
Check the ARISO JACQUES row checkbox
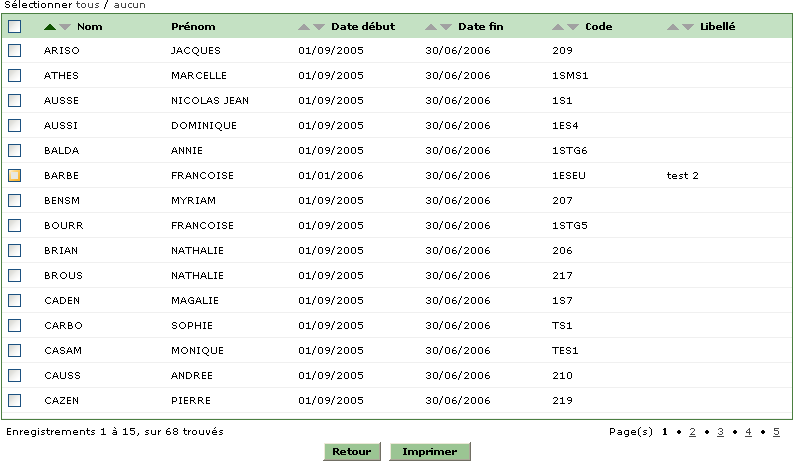point(15,51)
